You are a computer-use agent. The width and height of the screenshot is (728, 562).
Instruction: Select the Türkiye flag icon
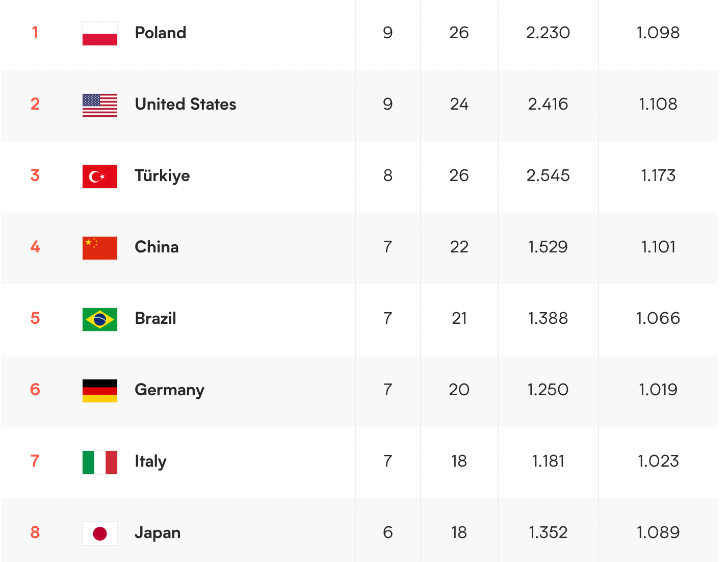point(100,176)
